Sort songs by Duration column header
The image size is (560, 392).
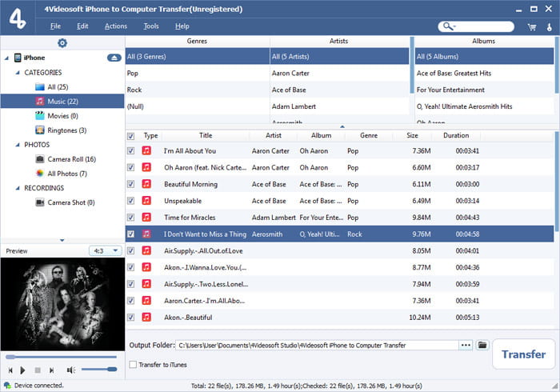click(456, 135)
